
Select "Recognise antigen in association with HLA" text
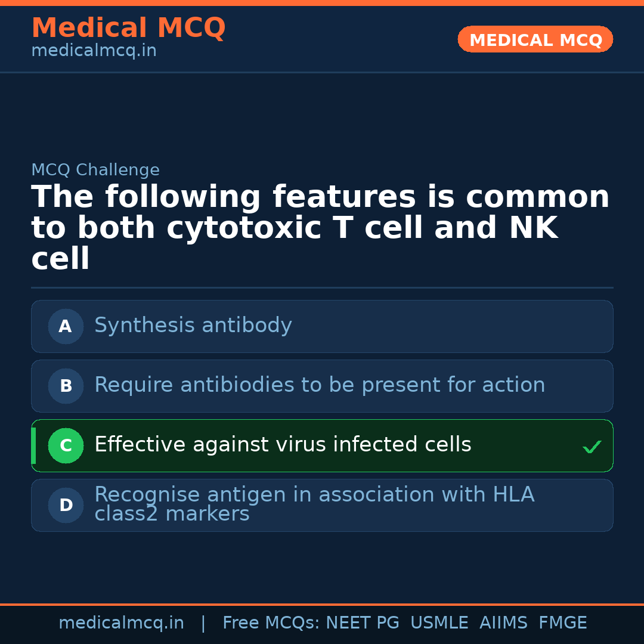click(314, 495)
